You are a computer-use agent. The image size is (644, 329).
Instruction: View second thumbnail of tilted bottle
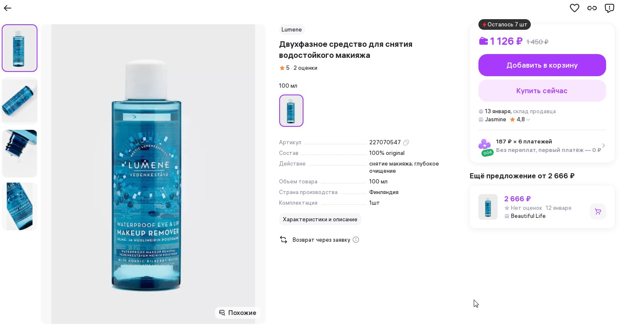20,101
